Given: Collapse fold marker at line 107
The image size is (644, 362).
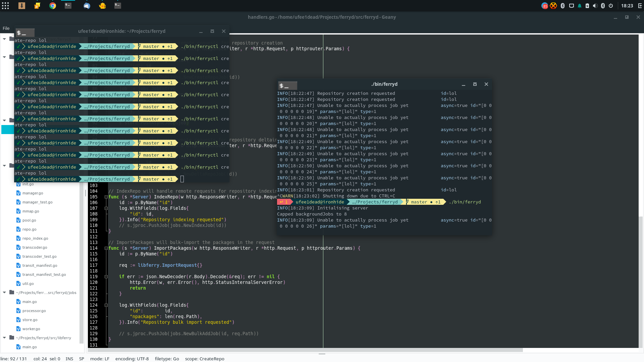Looking at the screenshot, I should coord(106,208).
